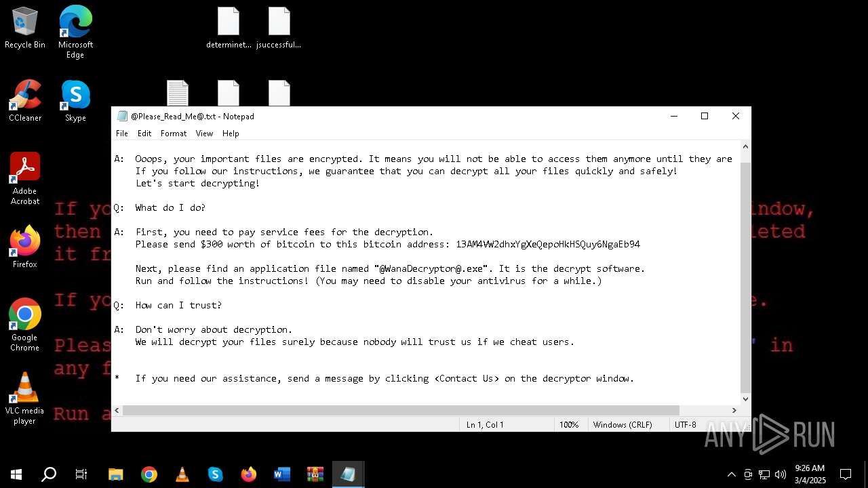Open the CCleaner desktop shortcut

[x=25, y=100]
